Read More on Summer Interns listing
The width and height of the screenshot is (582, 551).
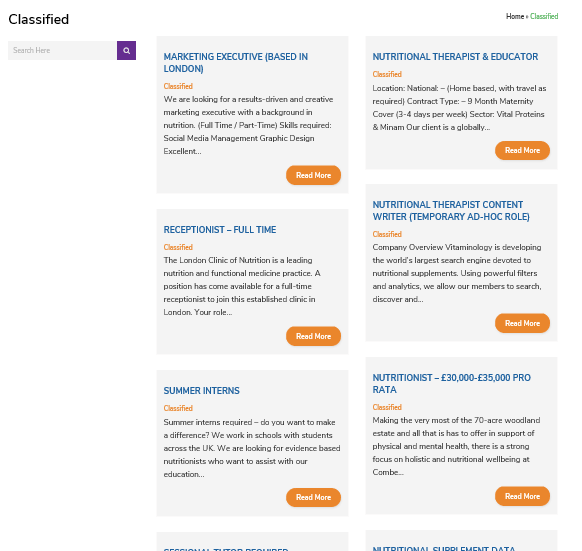tap(313, 498)
